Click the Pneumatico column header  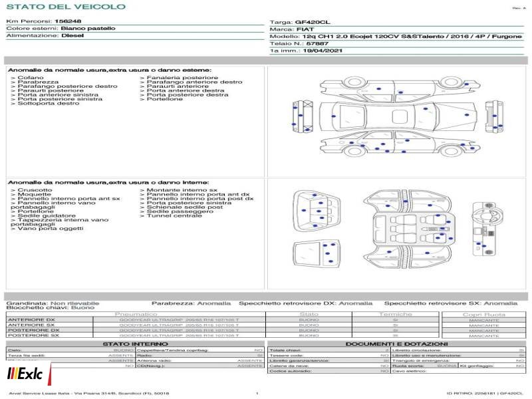pos(136,315)
